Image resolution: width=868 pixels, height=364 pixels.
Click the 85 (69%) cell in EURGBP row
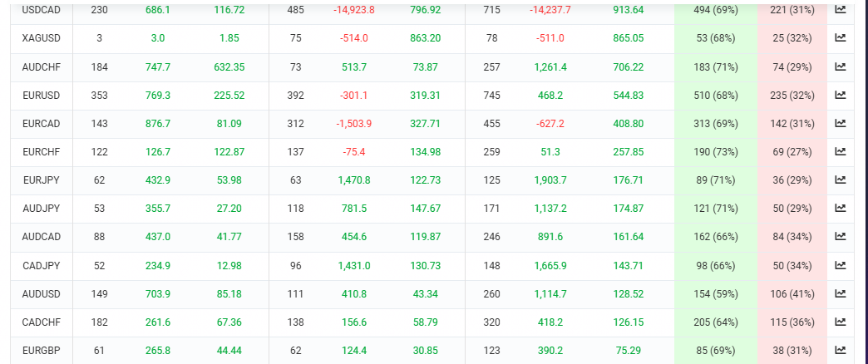click(x=716, y=351)
